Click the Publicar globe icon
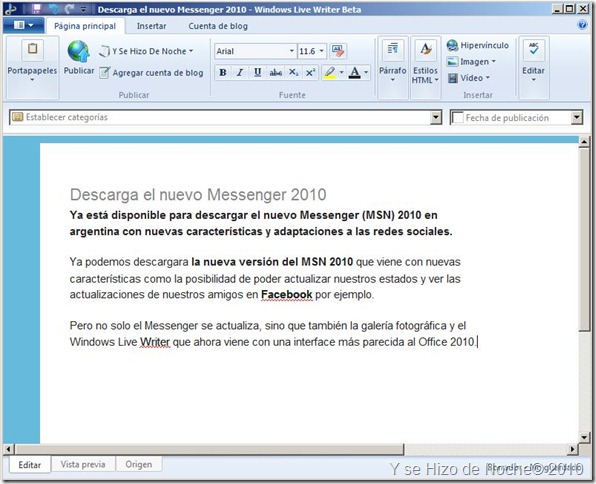Image resolution: width=596 pixels, height=484 pixels. tap(79, 52)
